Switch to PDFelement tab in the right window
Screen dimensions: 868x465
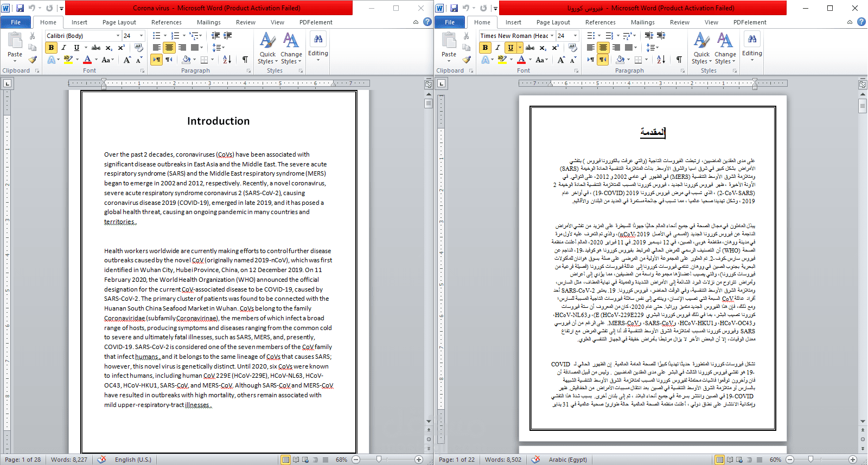click(750, 22)
